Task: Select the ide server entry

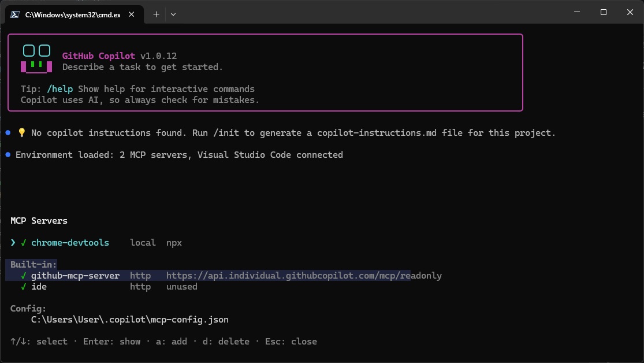Action: click(x=39, y=287)
